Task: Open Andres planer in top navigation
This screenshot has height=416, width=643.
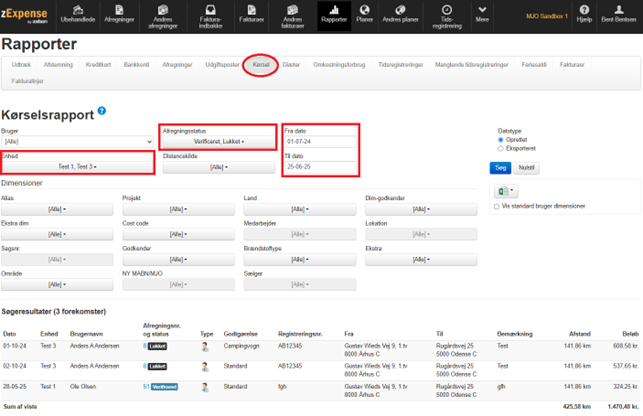Action: 400,14
